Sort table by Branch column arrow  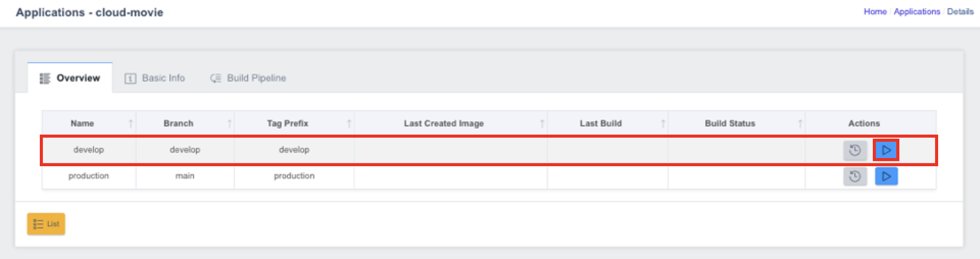[x=229, y=123]
